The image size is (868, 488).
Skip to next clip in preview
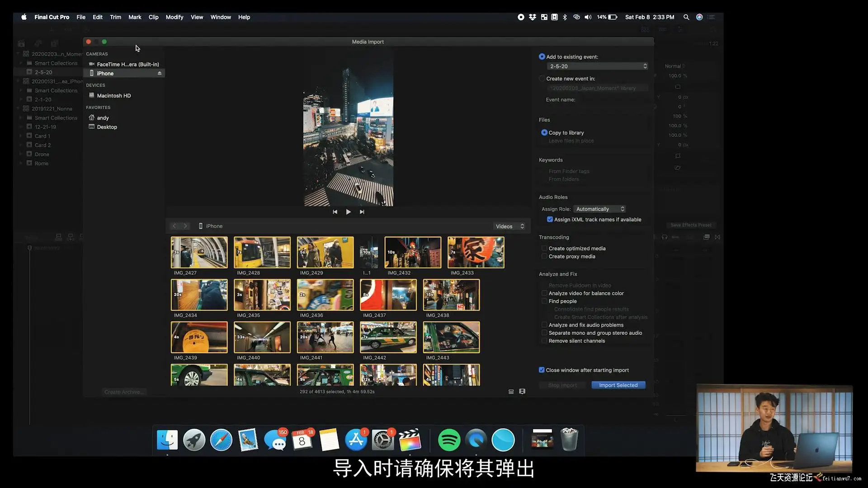362,212
